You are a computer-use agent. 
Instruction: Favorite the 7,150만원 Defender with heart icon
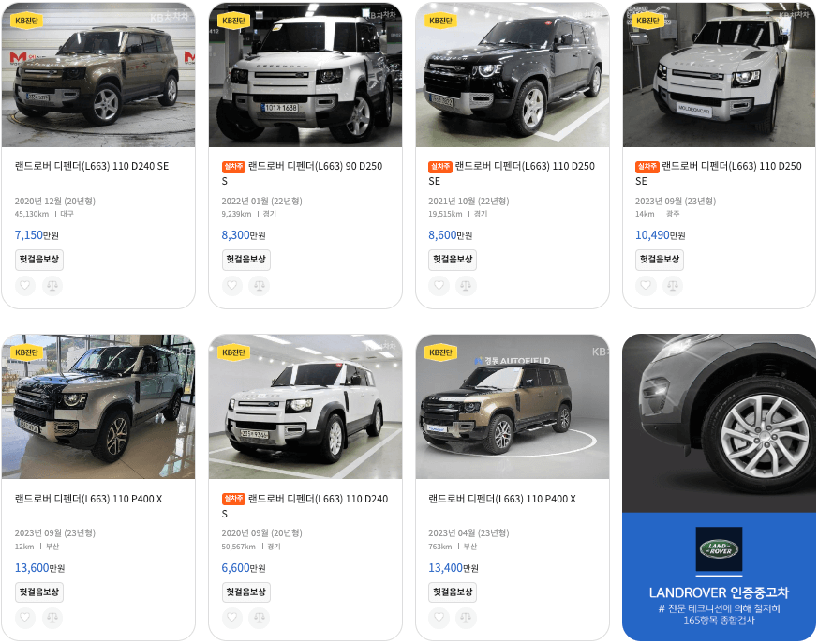point(25,286)
